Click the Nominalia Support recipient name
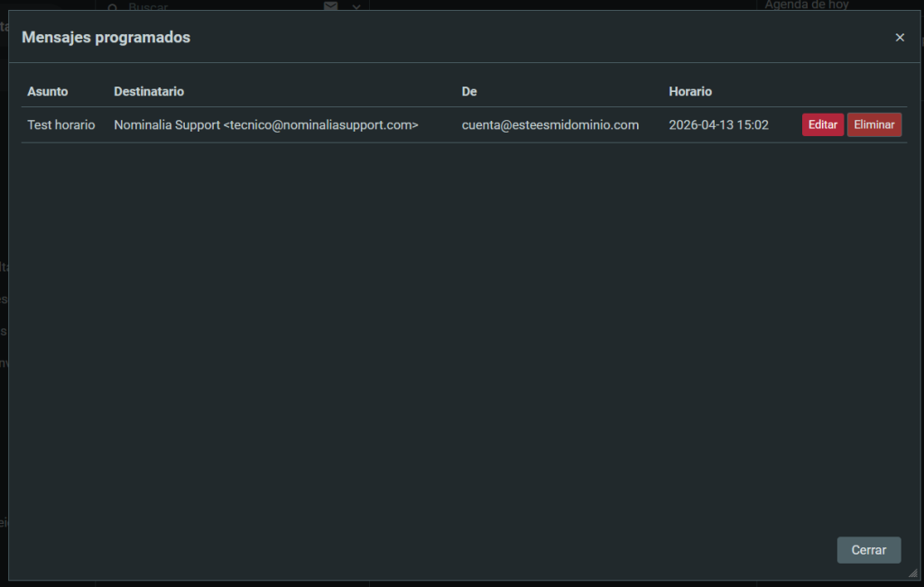Image resolution: width=924 pixels, height=587 pixels. (x=167, y=125)
